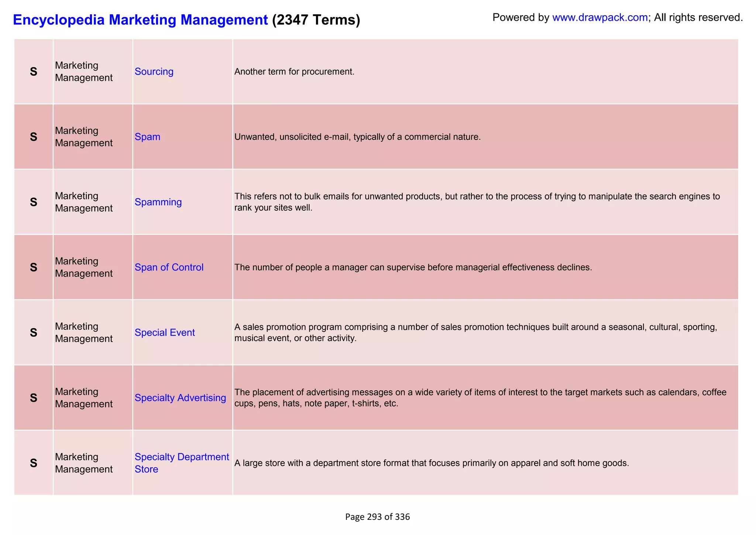
Task: Select text 'Another term for procurement.'
Action: [x=294, y=72]
